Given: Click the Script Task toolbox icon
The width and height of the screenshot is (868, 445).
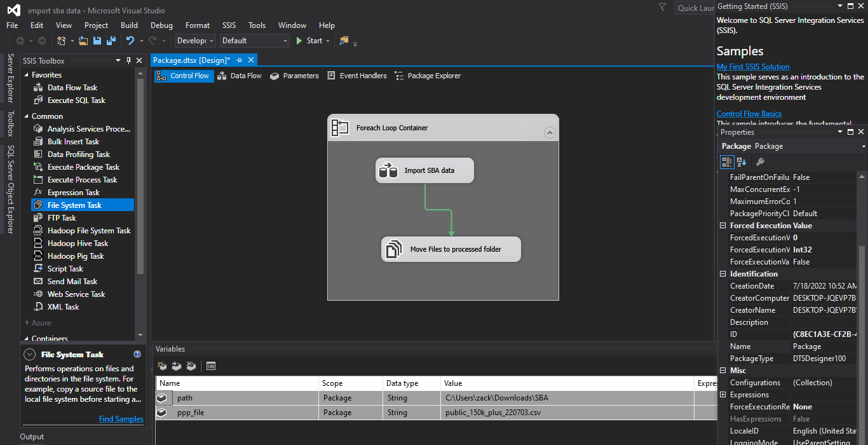Looking at the screenshot, I should click(38, 269).
